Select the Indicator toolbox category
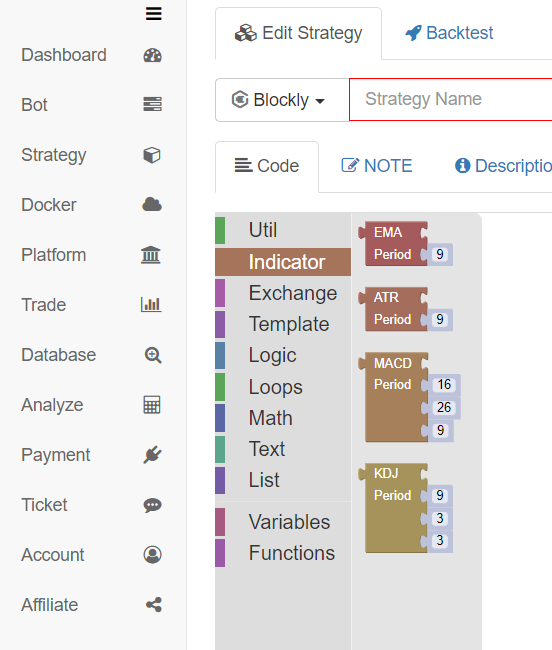This screenshot has height=650, width=552. (283, 262)
